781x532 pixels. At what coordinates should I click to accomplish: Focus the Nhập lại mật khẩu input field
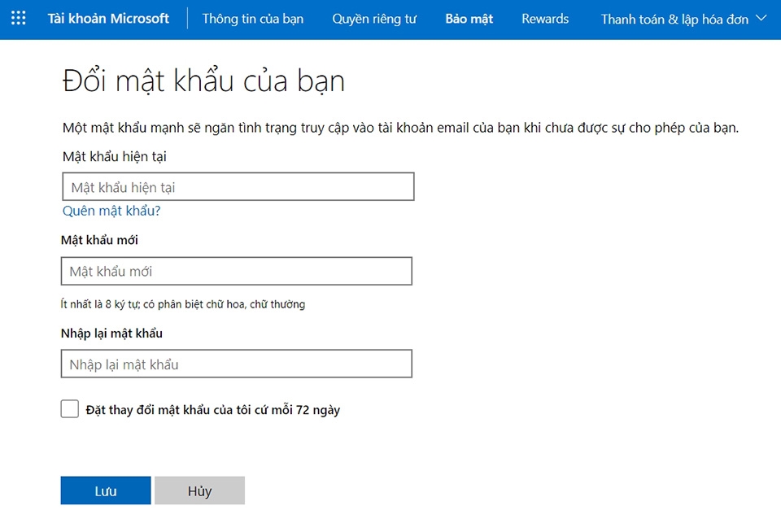(237, 364)
